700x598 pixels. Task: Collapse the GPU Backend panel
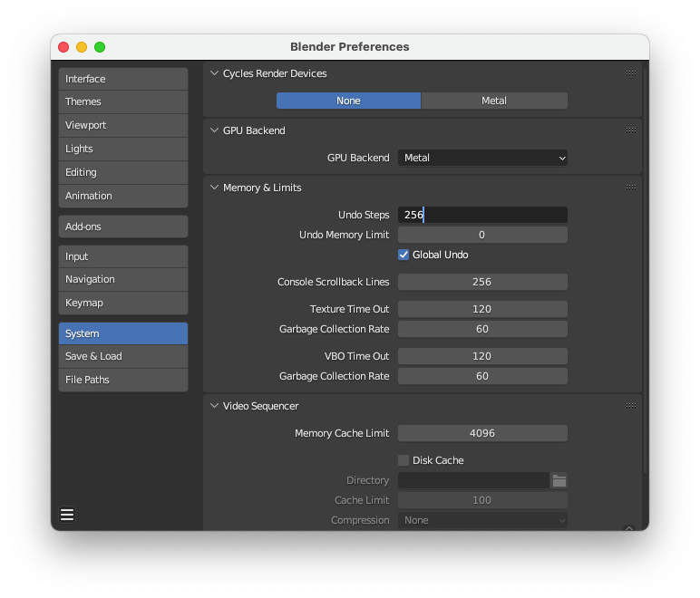pos(214,130)
